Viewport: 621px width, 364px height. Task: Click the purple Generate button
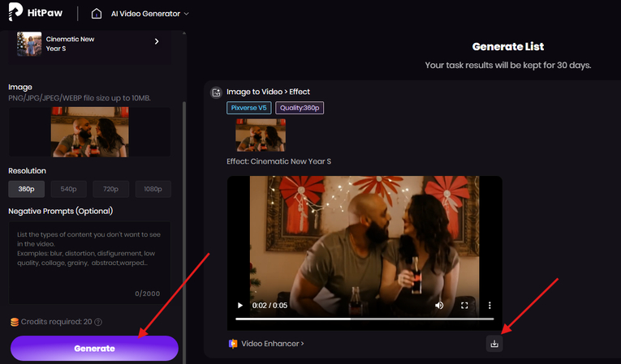tap(94, 348)
